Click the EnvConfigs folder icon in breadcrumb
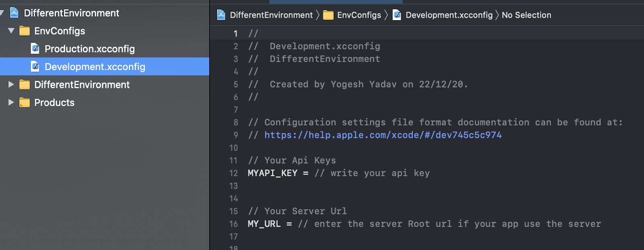This screenshot has width=644, height=250. pyautogui.click(x=328, y=15)
